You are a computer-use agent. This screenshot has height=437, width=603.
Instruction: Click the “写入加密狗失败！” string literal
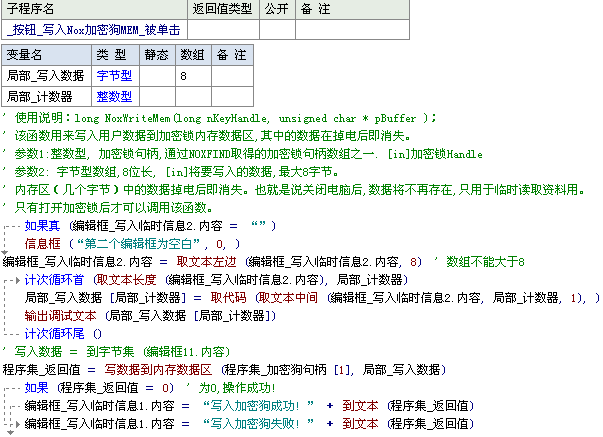(263, 423)
